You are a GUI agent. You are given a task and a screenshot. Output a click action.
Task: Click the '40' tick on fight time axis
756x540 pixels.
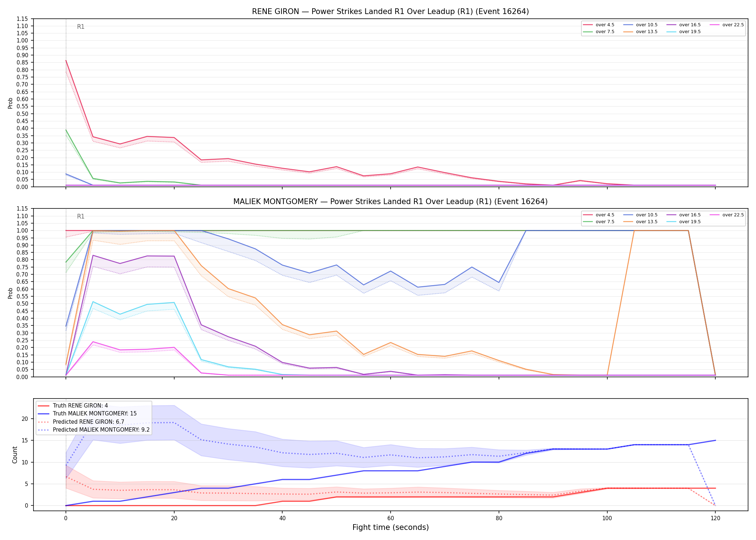(x=282, y=518)
